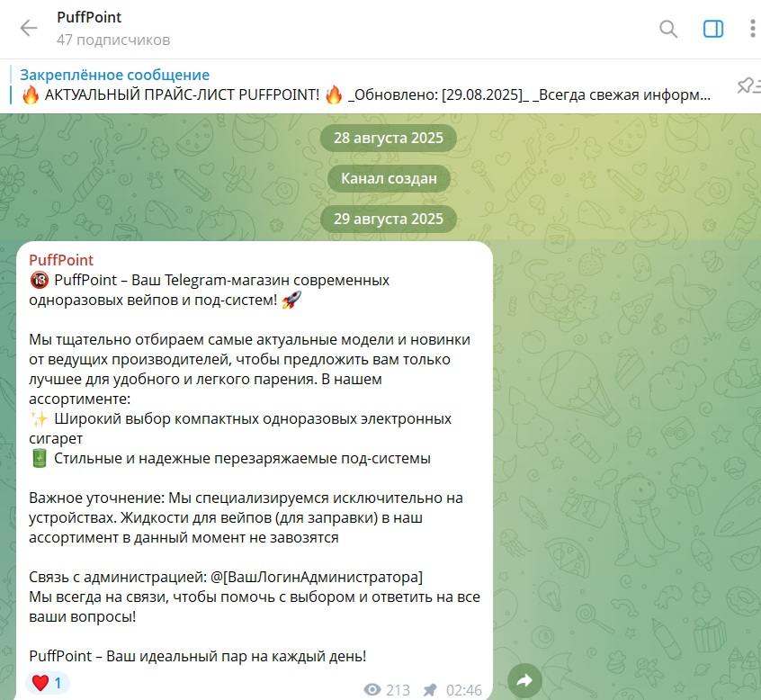Viewport: 761px width, 700px height.
Task: Click the '47 подписчиков' subscriber count
Action: 113,40
